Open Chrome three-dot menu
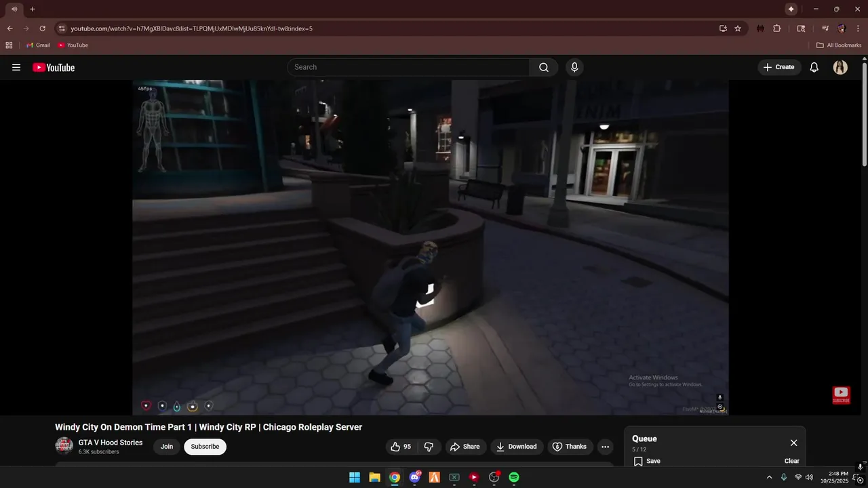The image size is (868, 488). pyautogui.click(x=858, y=28)
